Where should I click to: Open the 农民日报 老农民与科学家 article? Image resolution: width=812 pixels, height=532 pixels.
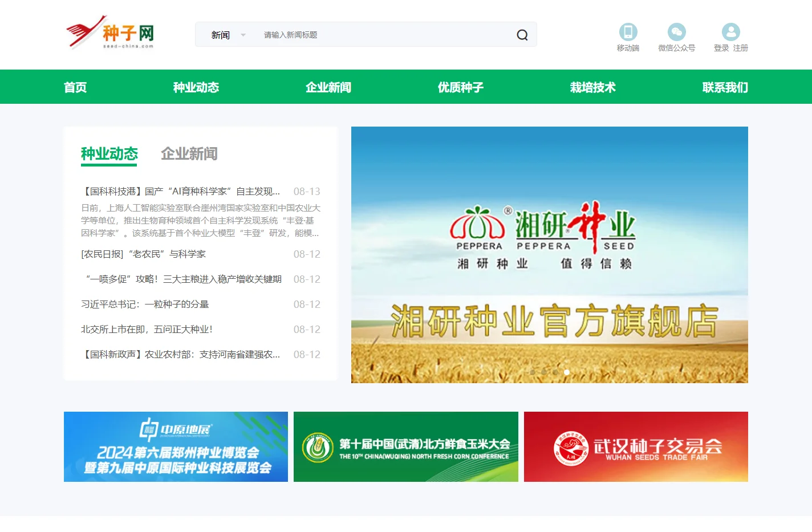(143, 254)
